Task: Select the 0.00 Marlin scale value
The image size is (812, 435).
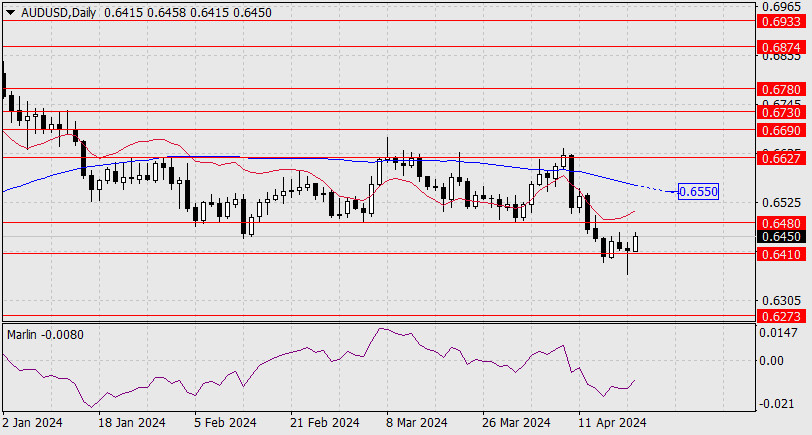Action: point(771,360)
